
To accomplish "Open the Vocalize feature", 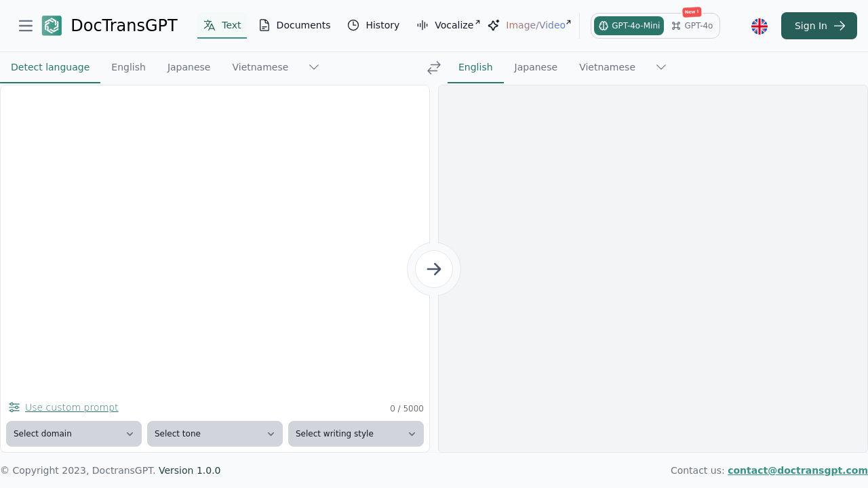I will [x=450, y=25].
